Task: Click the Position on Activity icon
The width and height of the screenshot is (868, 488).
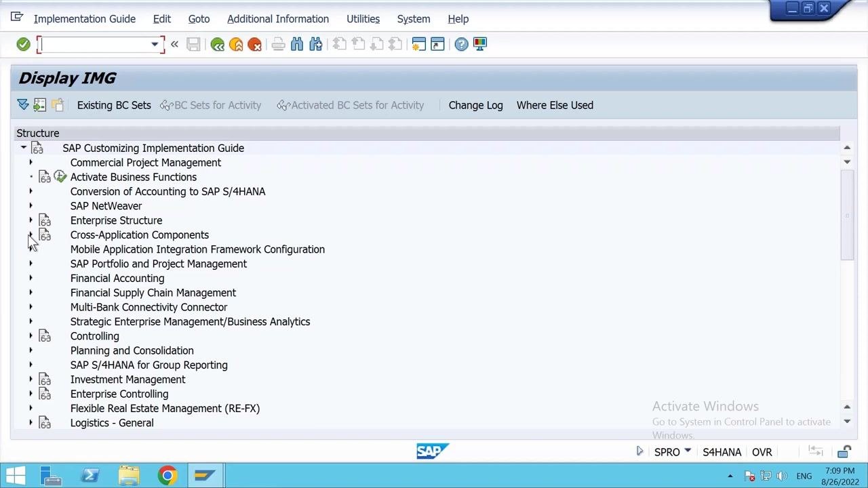Action: tap(40, 105)
